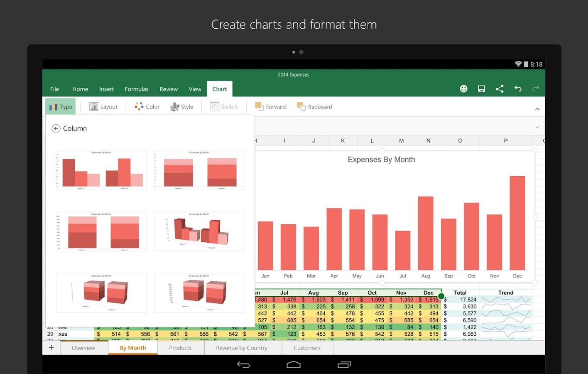Screen dimensions: 588x374
Task: Tap the share icon
Action: 500,89
